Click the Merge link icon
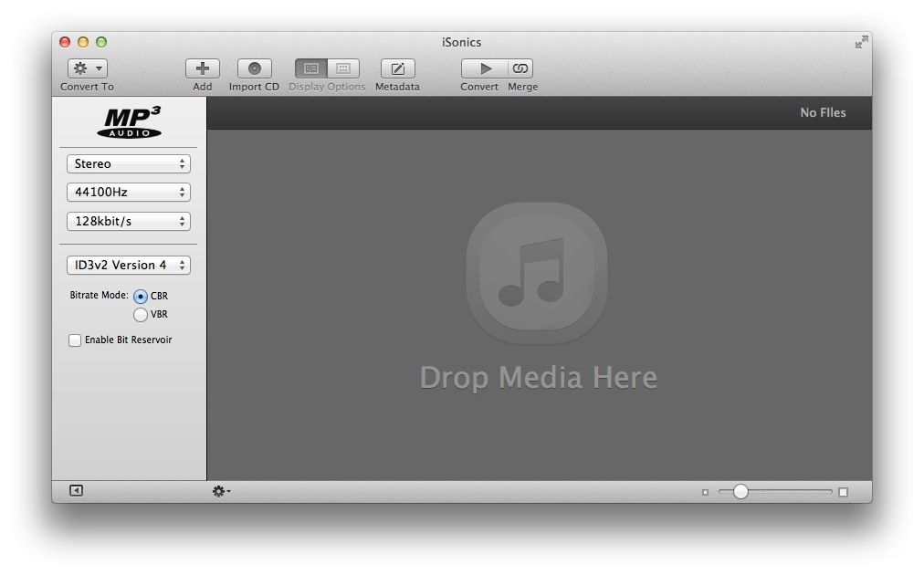This screenshot has width=924, height=575. click(520, 68)
